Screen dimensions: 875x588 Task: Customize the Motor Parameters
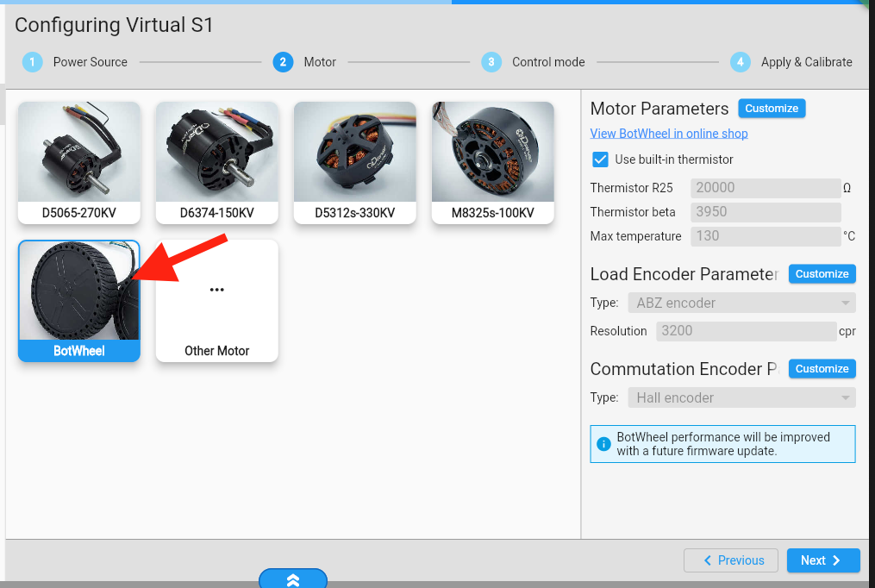pos(772,109)
